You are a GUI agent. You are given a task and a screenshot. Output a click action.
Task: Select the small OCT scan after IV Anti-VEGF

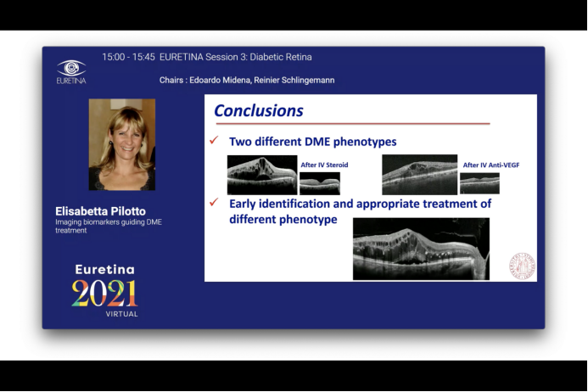pyautogui.click(x=479, y=183)
